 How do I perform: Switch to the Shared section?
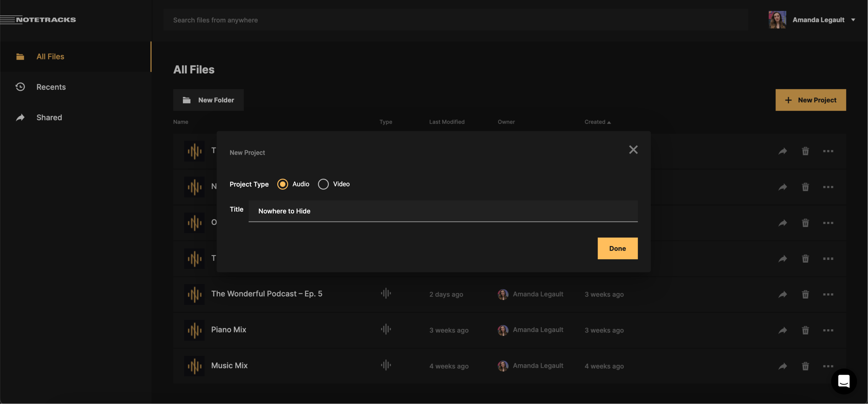click(x=49, y=117)
